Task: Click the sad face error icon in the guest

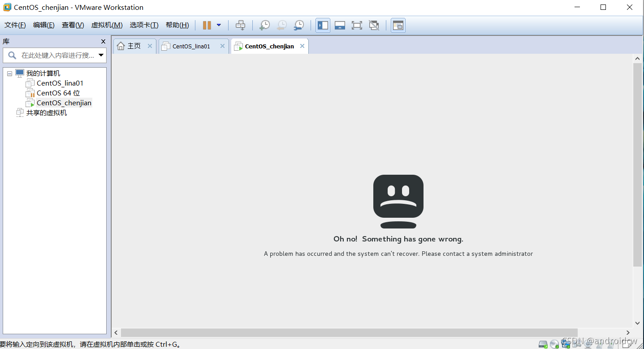Action: click(398, 201)
